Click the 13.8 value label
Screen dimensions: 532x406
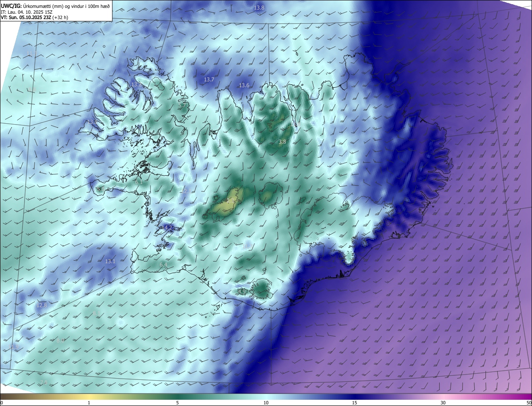259,8
